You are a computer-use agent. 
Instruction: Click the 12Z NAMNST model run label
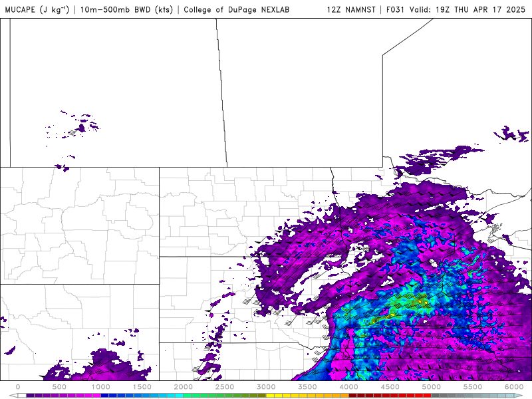point(351,9)
